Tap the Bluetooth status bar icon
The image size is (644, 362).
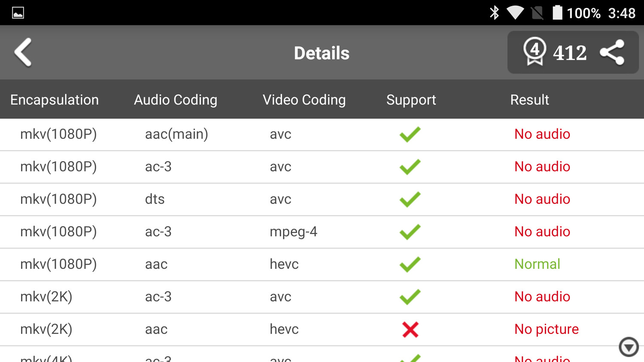pyautogui.click(x=494, y=13)
